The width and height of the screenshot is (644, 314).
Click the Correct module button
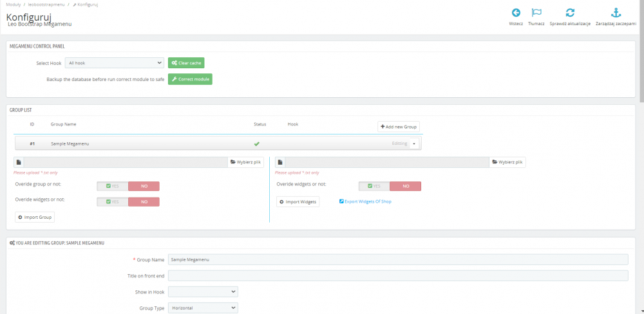pyautogui.click(x=190, y=79)
